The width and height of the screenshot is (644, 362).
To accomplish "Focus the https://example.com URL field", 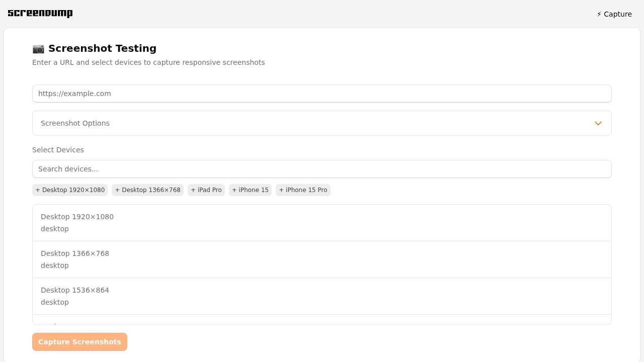I will (322, 94).
